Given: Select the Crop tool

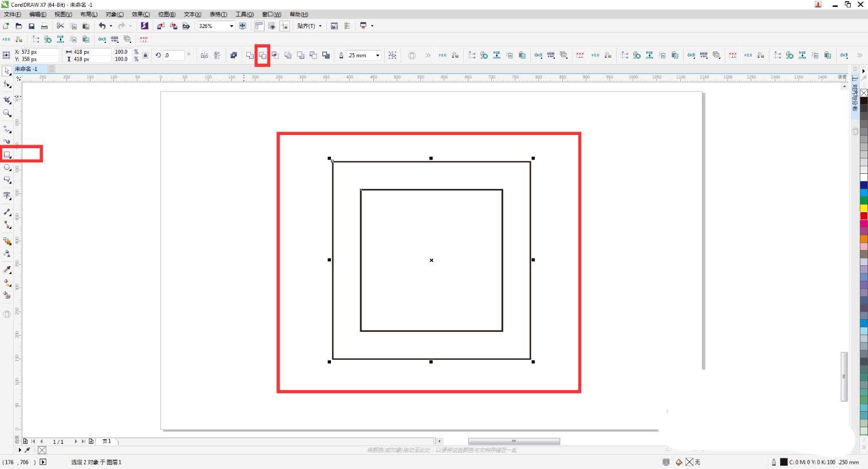Looking at the screenshot, I should point(7,100).
